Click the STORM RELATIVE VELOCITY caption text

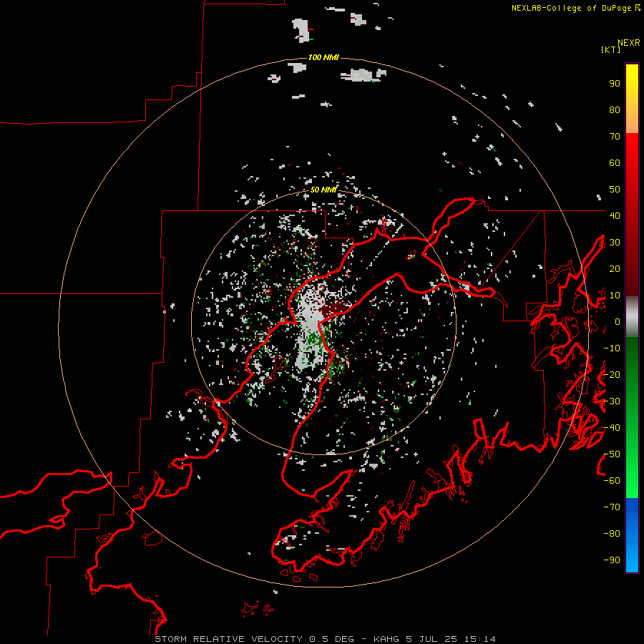[228, 639]
